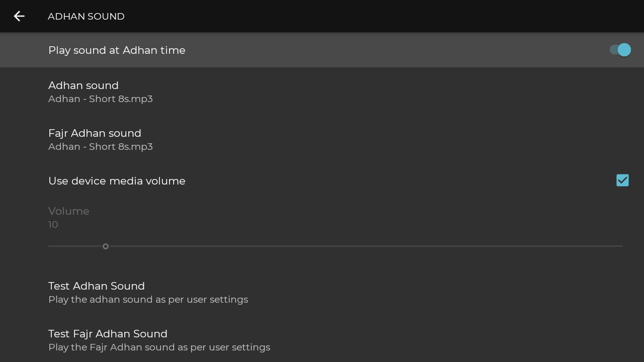Screen dimensions: 644x362
Task: Click the greyed-out Volume label
Action: pos(69,211)
